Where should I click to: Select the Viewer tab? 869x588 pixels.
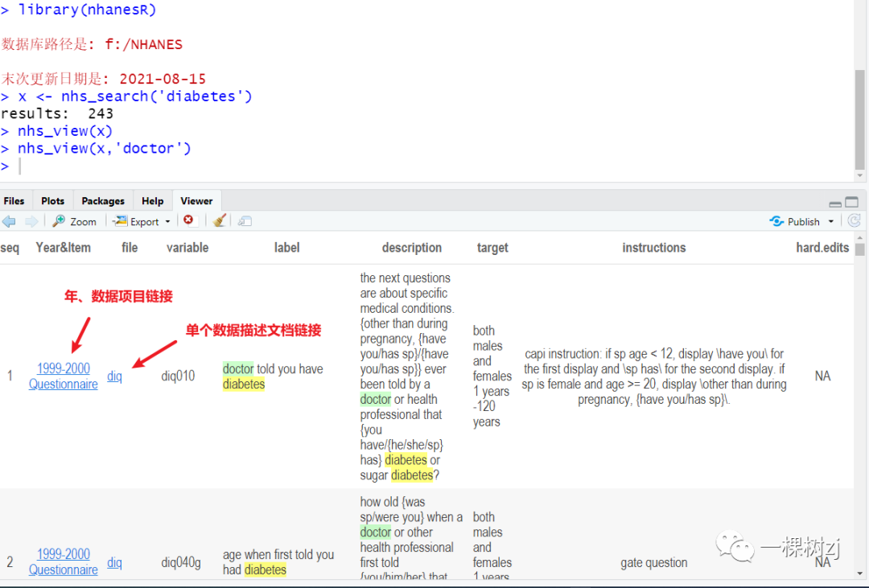pyautogui.click(x=197, y=200)
